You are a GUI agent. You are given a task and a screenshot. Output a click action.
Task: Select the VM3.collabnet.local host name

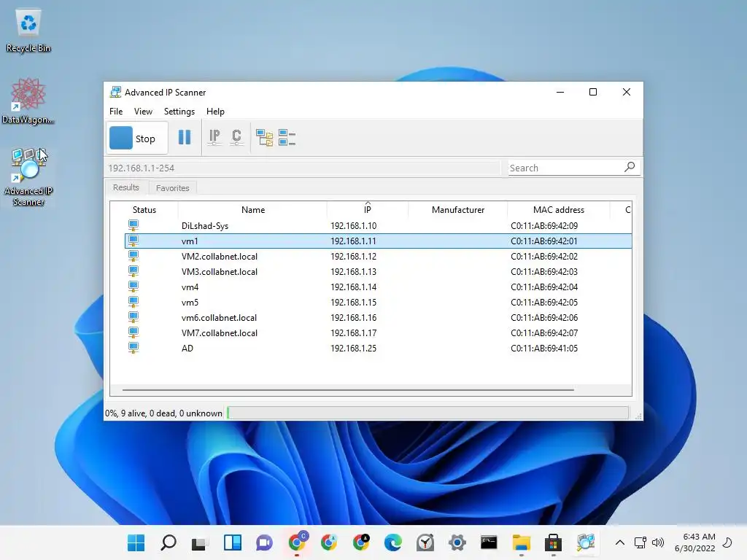coord(219,271)
